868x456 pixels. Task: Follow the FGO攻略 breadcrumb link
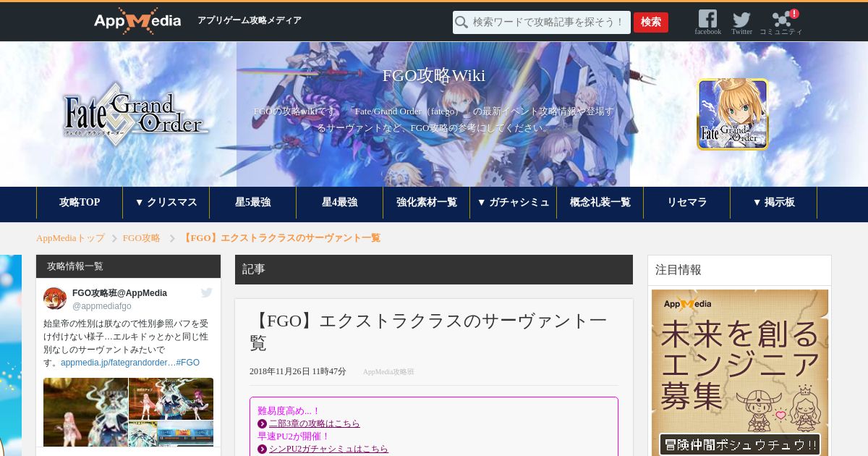(142, 238)
